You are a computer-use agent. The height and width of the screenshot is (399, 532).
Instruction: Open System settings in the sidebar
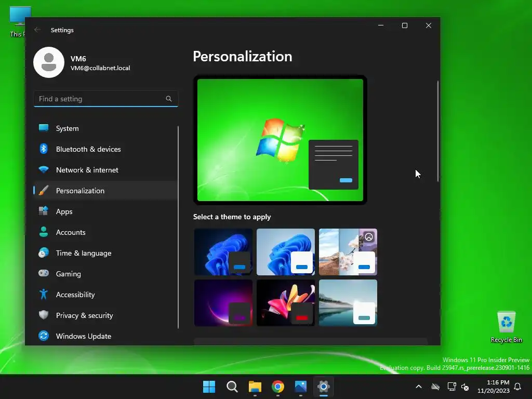click(105, 128)
